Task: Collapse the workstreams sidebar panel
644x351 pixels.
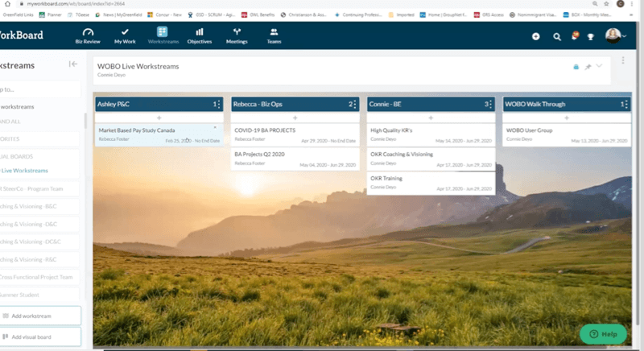Action: click(72, 64)
